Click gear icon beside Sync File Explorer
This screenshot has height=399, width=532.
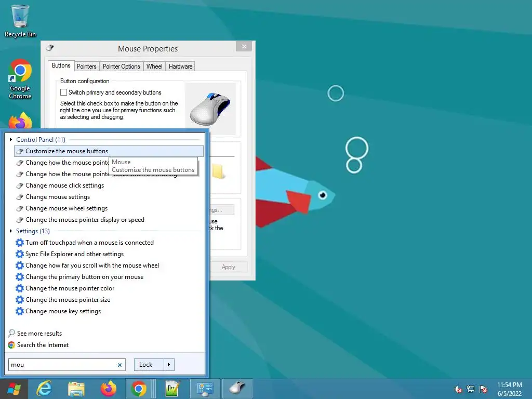pos(20,254)
